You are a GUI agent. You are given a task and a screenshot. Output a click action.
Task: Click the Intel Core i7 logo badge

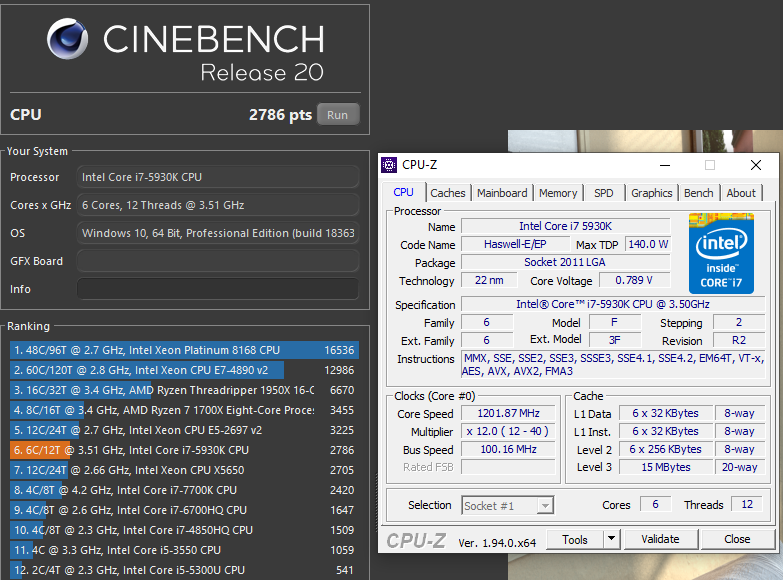[720, 253]
